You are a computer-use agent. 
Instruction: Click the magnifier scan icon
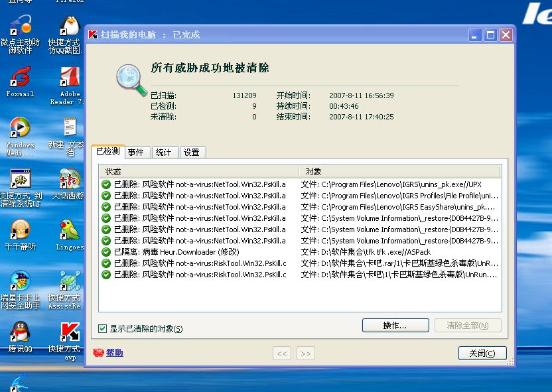[131, 80]
